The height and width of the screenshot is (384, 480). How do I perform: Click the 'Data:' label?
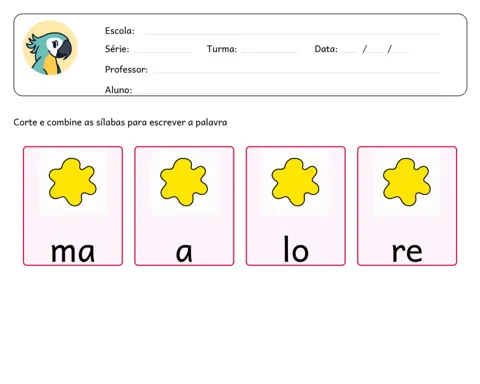(x=326, y=49)
